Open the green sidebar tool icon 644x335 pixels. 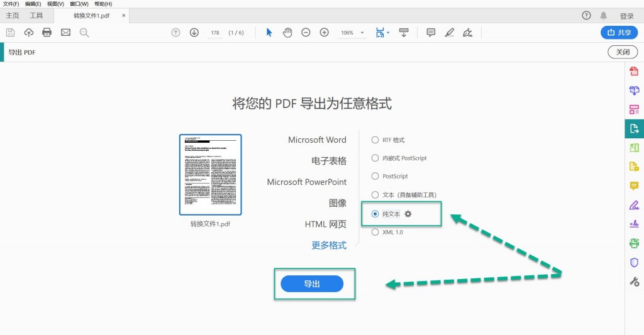[634, 147]
